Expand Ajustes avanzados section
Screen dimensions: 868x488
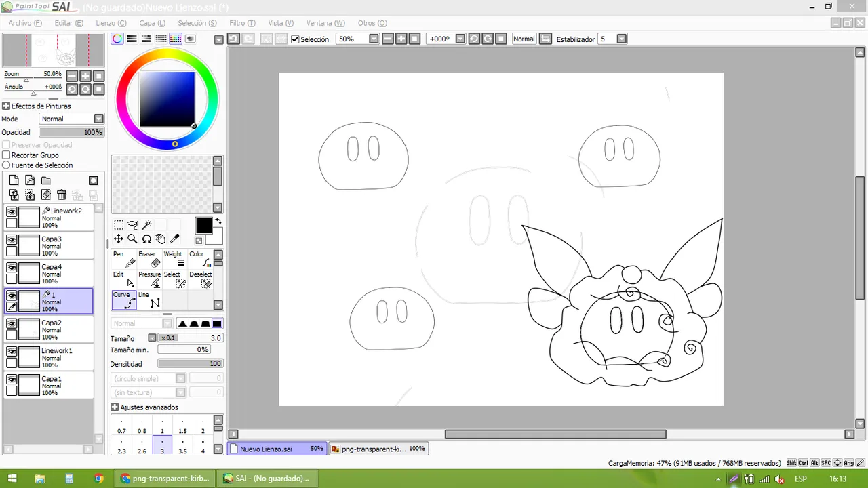115,407
